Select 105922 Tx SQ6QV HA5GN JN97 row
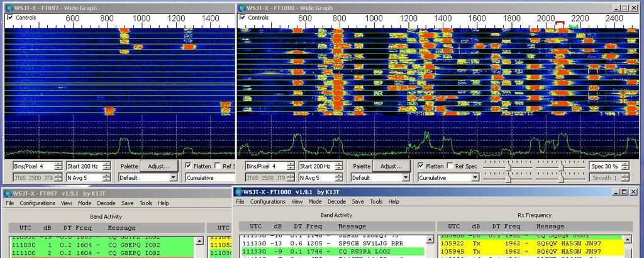The width and height of the screenshot is (644, 258). coord(531,243)
